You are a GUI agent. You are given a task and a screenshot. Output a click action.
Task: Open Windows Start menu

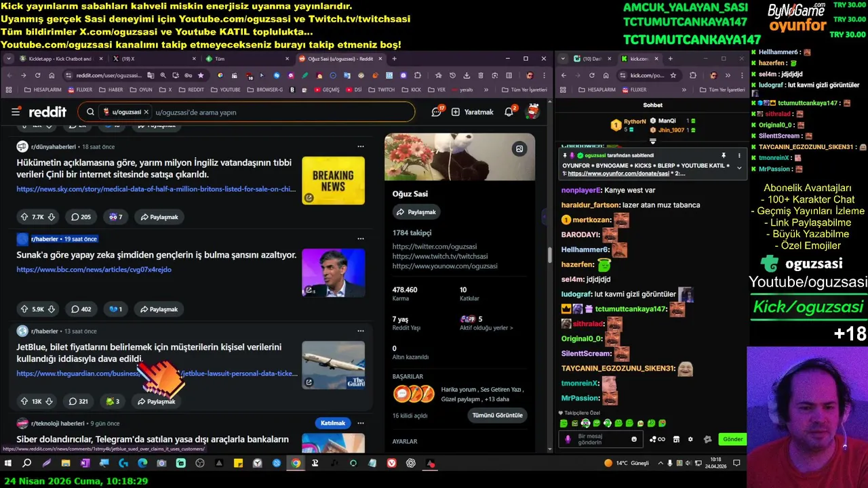coord(8,464)
